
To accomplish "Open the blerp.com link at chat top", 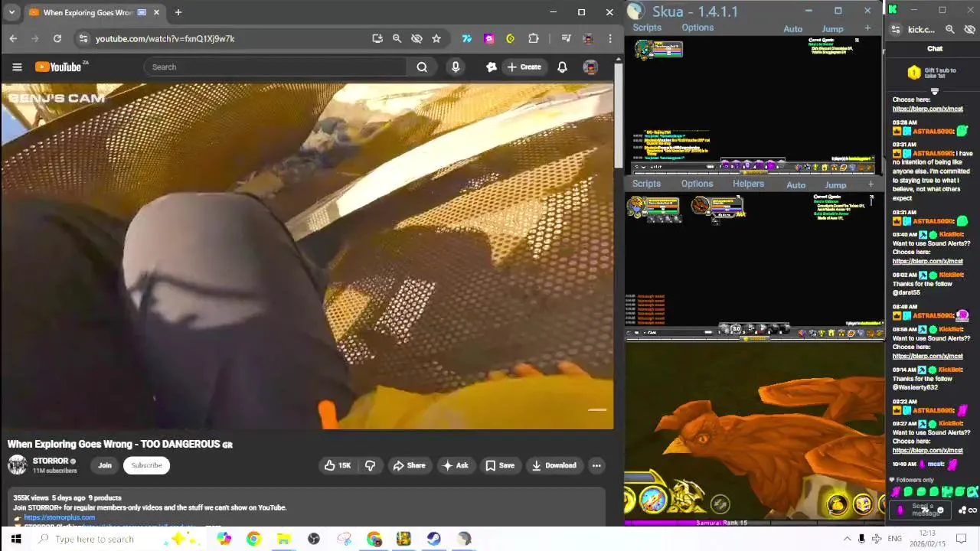I will [927, 109].
